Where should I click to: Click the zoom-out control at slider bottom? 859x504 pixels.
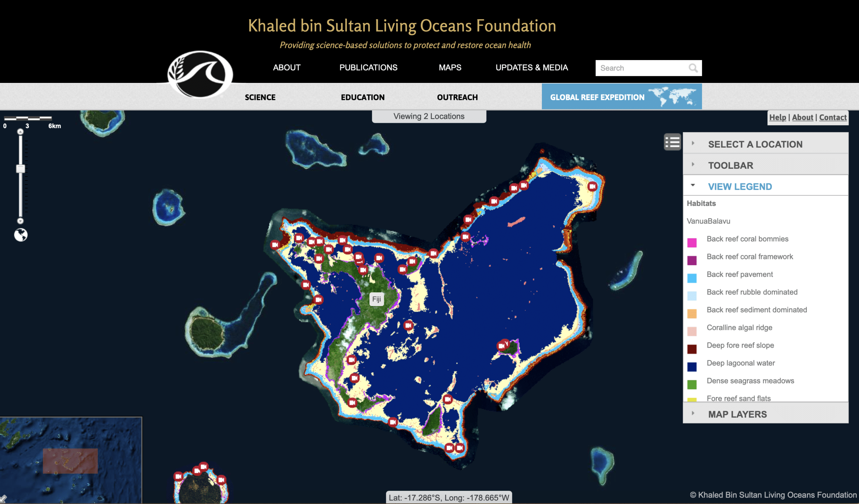point(20,221)
